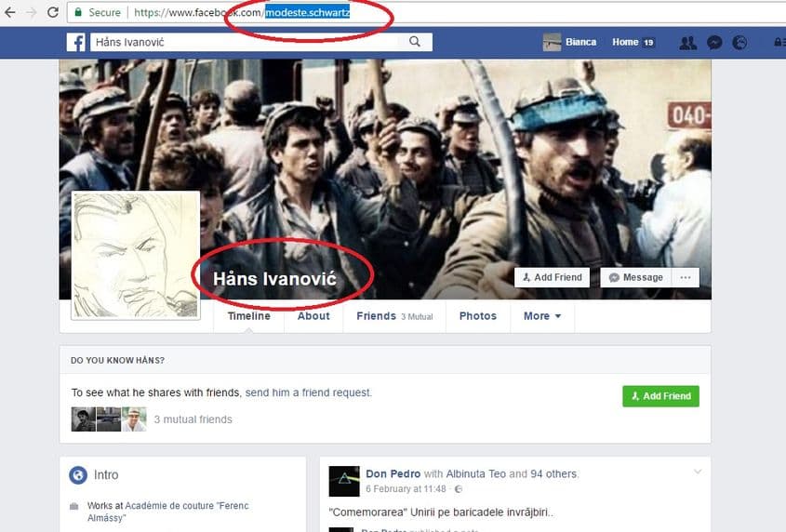Switch to the Timeline tab
The height and width of the screenshot is (532, 786).
coord(248,316)
